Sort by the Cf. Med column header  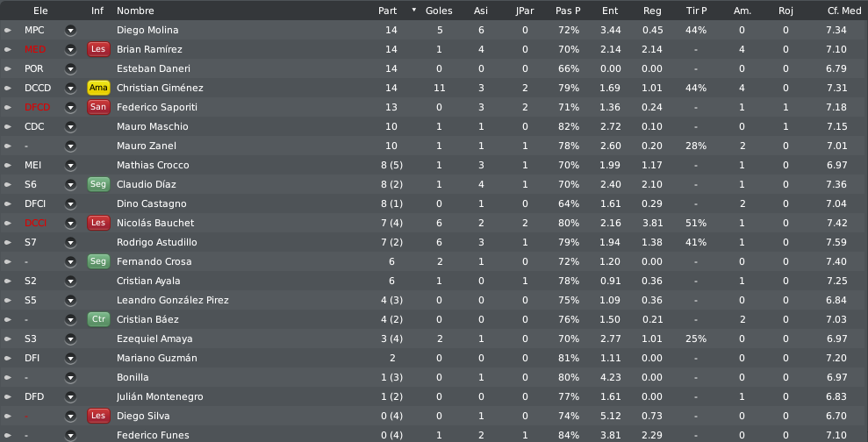(845, 11)
